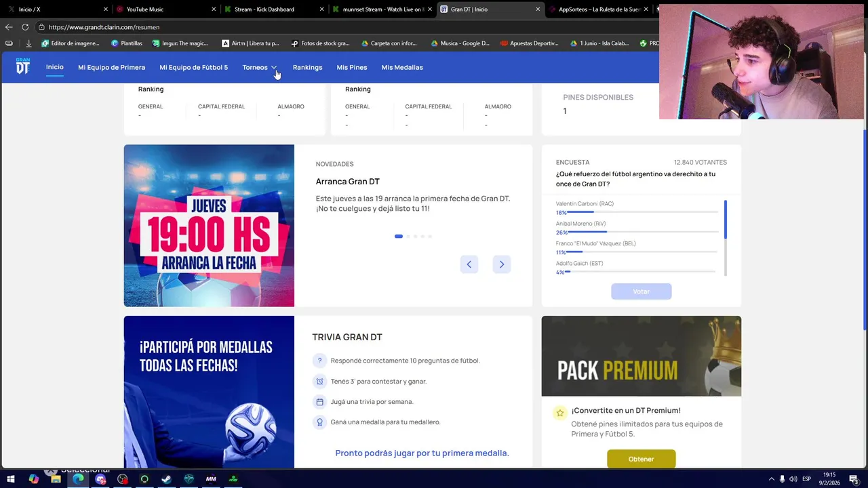Image resolution: width=868 pixels, height=488 pixels.
Task: Switch to the Inicio / X browser tab
Action: (x=57, y=9)
